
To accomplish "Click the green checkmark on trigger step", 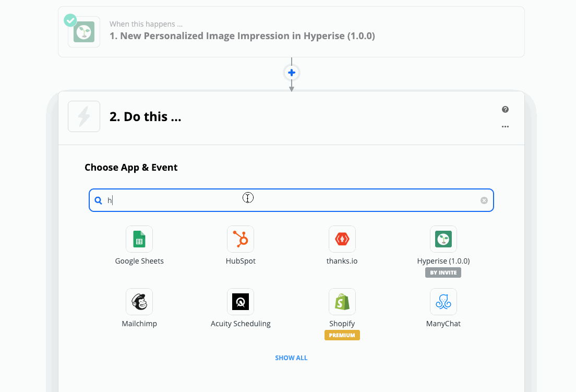I will [70, 20].
